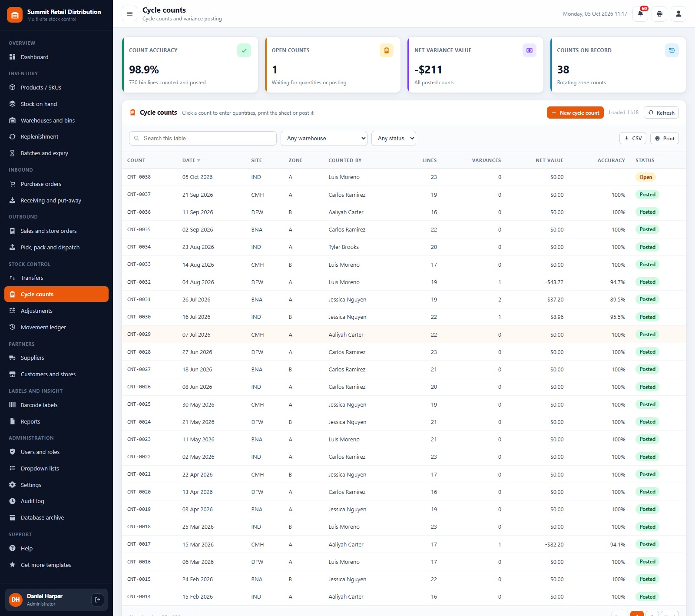This screenshot has height=616, width=695.
Task: Click the Print button above the table
Action: coord(665,138)
